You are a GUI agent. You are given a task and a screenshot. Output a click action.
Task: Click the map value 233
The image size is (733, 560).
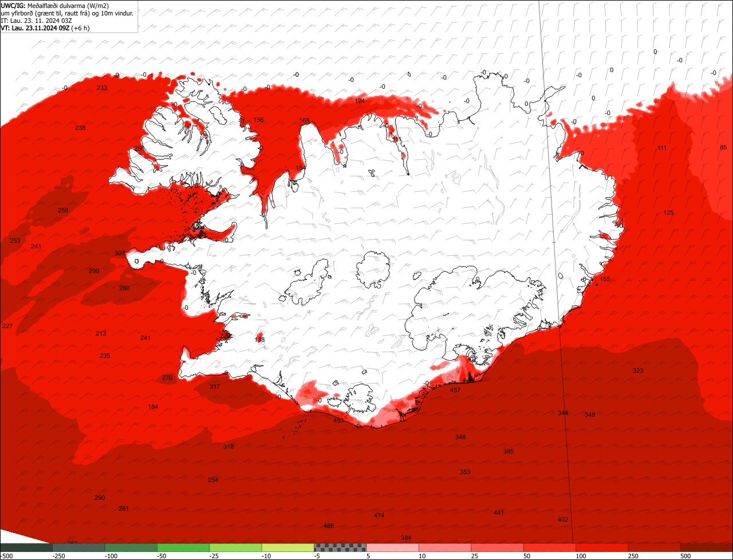[x=102, y=88]
